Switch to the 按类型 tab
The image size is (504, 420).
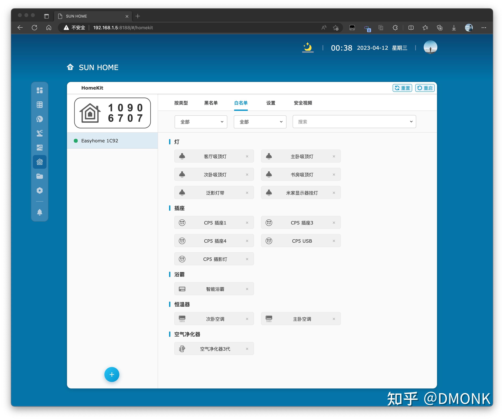pos(181,103)
